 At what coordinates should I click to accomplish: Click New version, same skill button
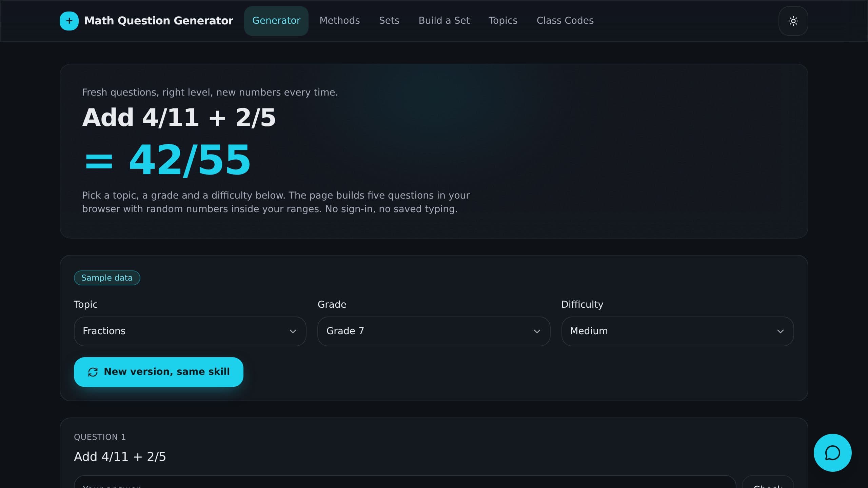point(158,372)
